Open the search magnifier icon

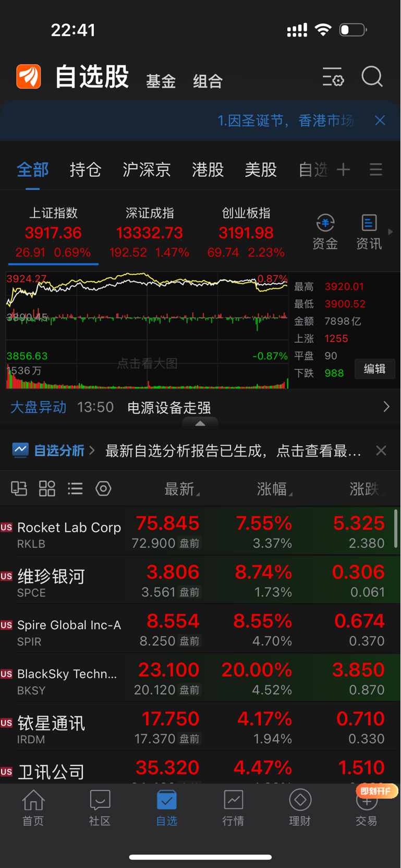pos(372,77)
